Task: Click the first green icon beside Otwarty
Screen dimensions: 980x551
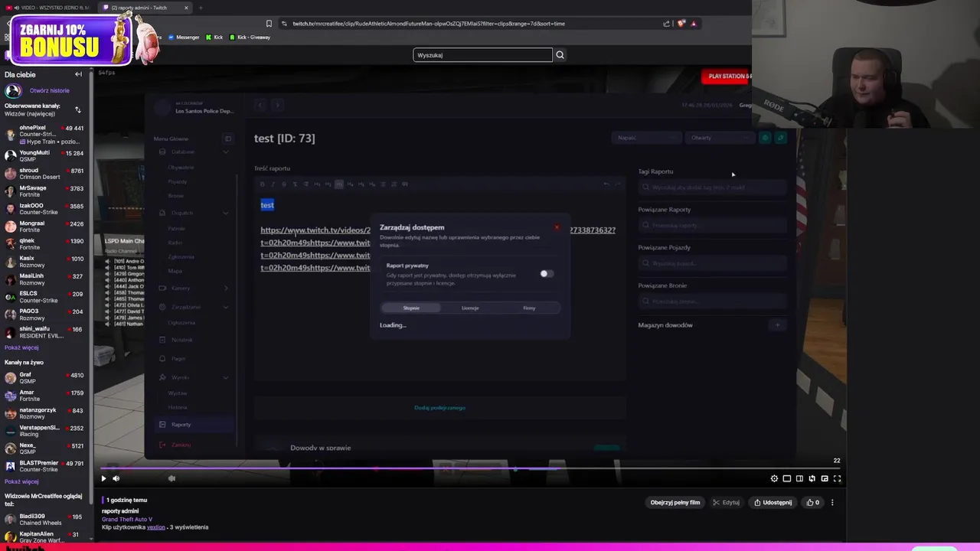Action: [x=764, y=138]
